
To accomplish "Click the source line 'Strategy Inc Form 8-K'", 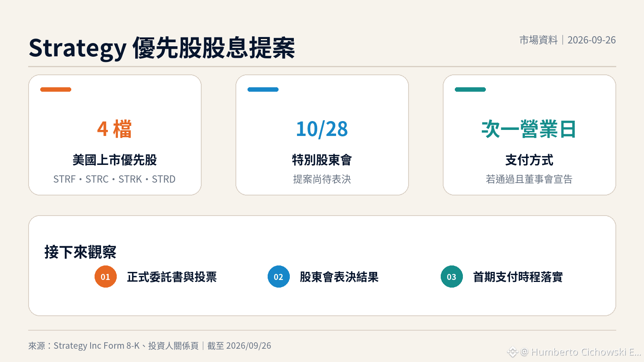I will click(x=97, y=346).
